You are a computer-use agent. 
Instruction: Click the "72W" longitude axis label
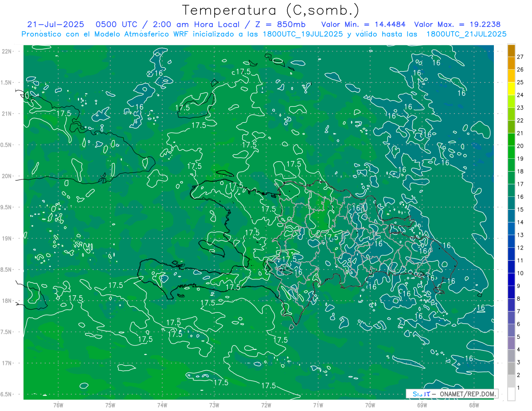266,405
